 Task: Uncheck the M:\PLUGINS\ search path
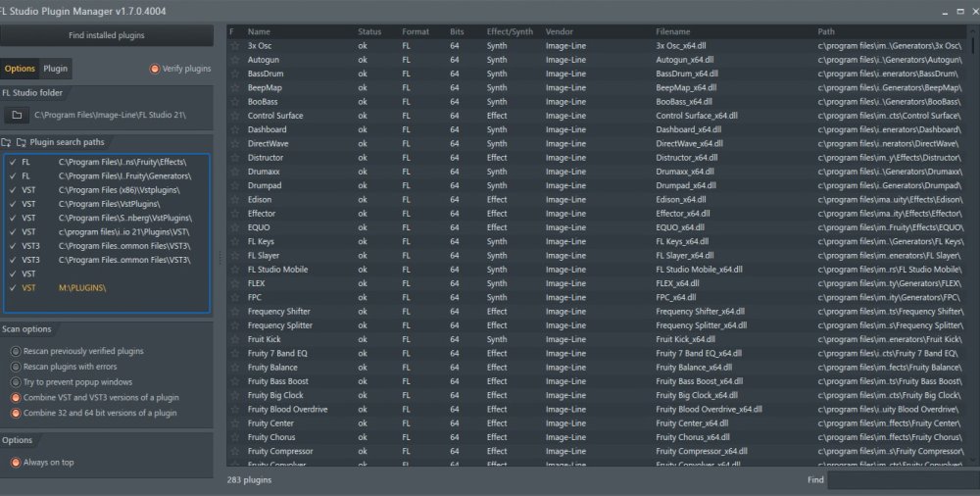[13, 288]
